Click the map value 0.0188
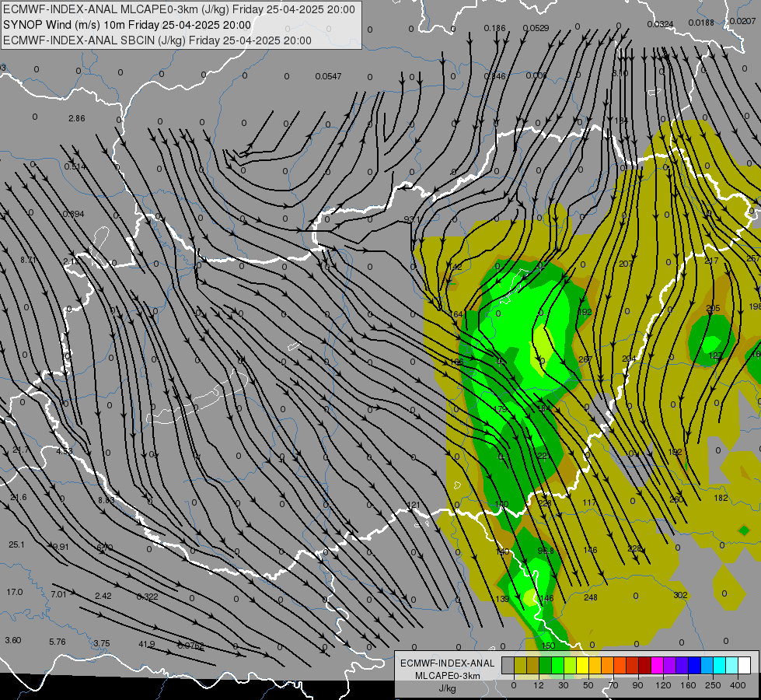 point(701,23)
